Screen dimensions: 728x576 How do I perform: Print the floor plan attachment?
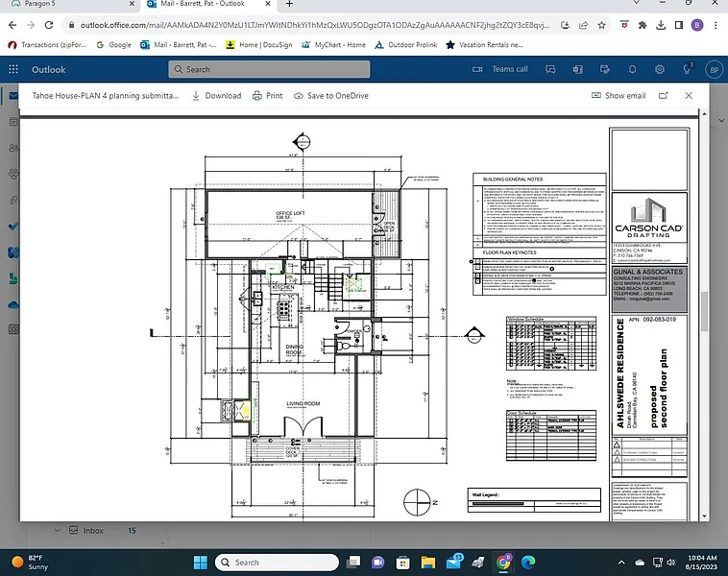click(x=267, y=96)
